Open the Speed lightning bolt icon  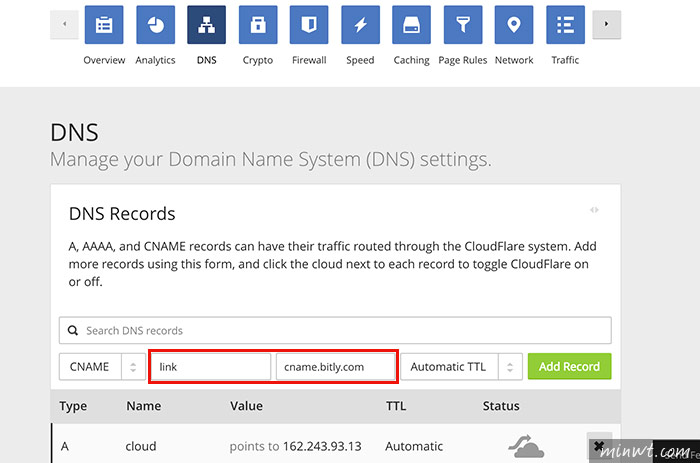tap(360, 25)
